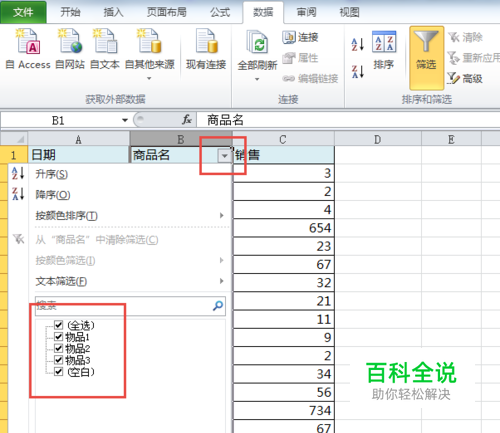Click the 自网站 import icon
The width and height of the screenshot is (500, 433).
(70, 41)
